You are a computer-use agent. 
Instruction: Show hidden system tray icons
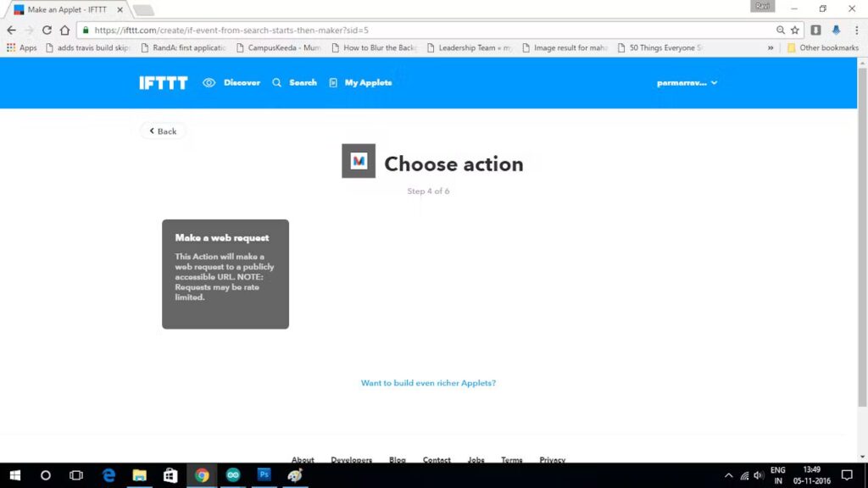[x=728, y=475]
